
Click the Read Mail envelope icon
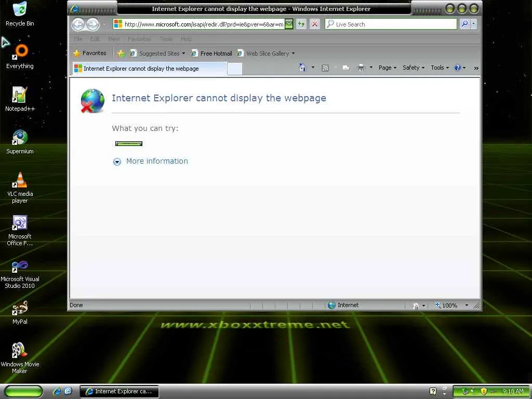pos(345,68)
